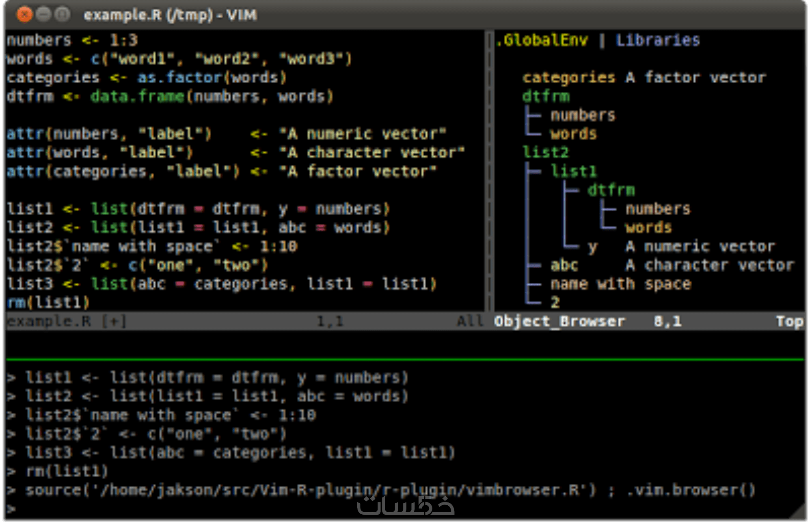Screen dimensions: 812x526
Task: Select the 'name with space' tree item
Action: pos(620,284)
